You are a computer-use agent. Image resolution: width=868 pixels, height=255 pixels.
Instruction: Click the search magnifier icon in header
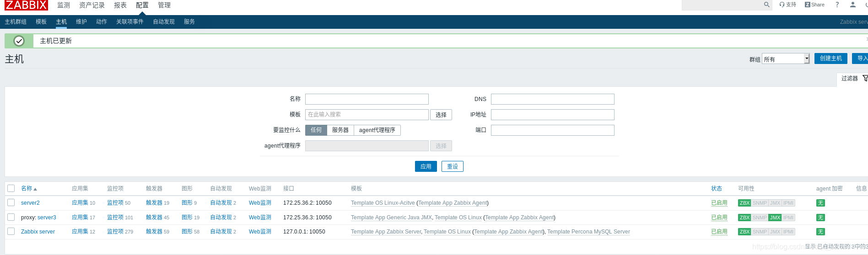click(x=766, y=5)
